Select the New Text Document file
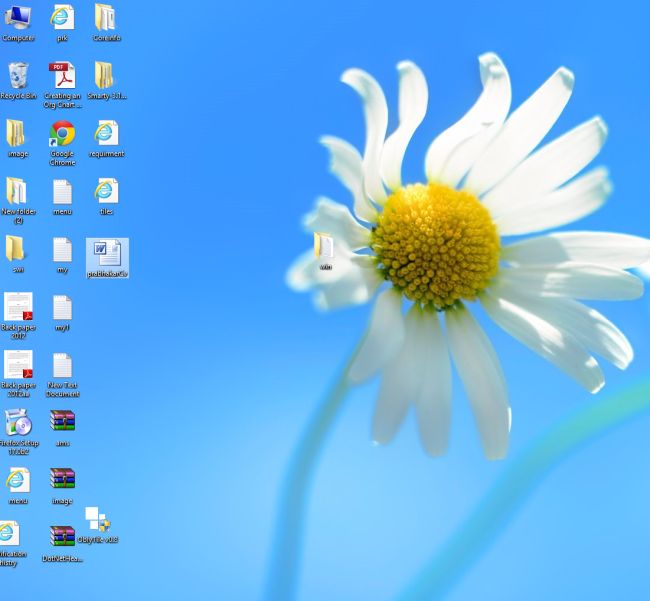 62,375
